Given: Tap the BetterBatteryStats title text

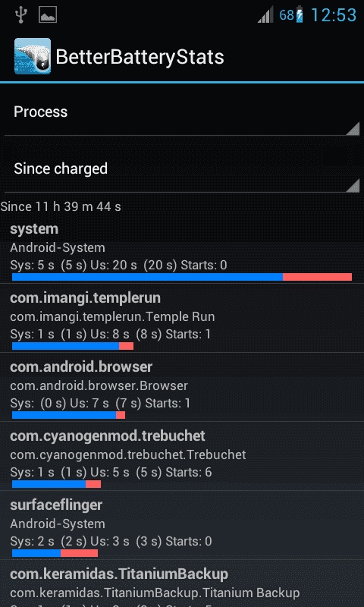Looking at the screenshot, I should (140, 57).
